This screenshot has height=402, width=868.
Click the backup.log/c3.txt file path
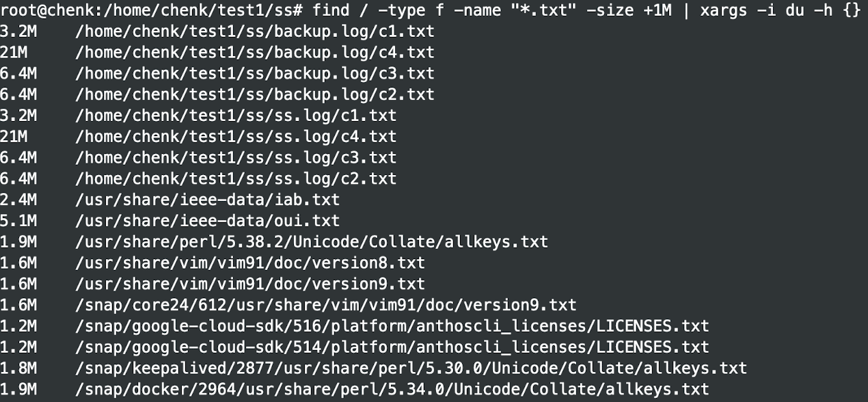pos(255,73)
